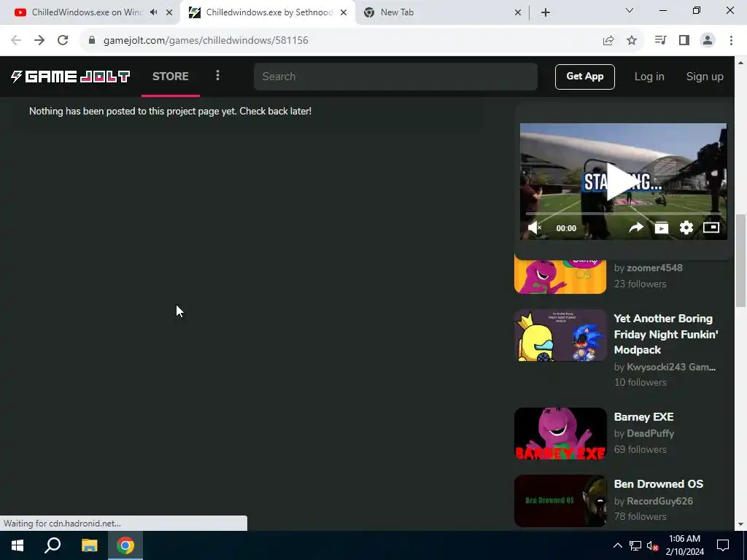The width and height of the screenshot is (747, 560).
Task: Open Yet Another Boring Friday Night Funkin' Modpack
Action: [x=666, y=334]
